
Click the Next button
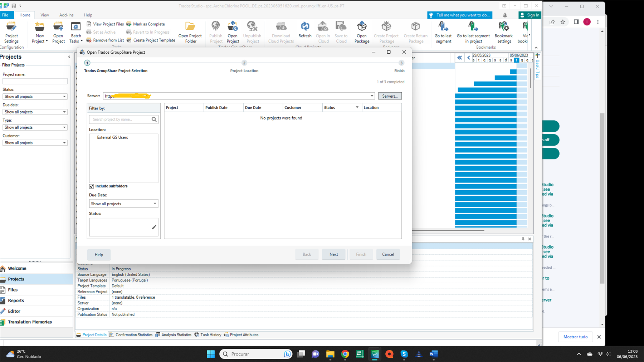pos(334,254)
